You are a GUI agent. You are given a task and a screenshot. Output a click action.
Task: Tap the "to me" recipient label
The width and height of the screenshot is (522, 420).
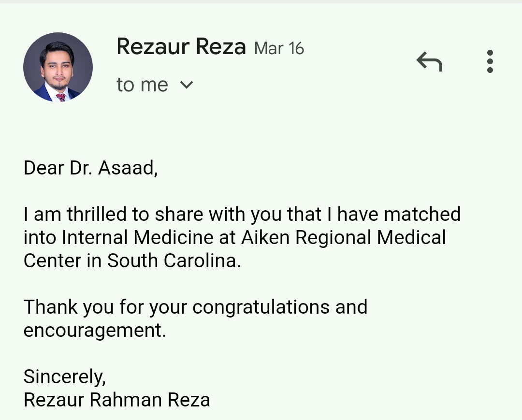point(142,85)
